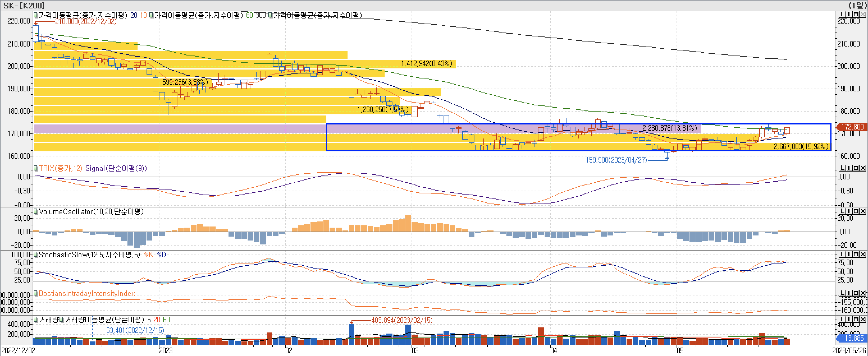Close the StochasticSlow indicator panel

tap(863, 254)
